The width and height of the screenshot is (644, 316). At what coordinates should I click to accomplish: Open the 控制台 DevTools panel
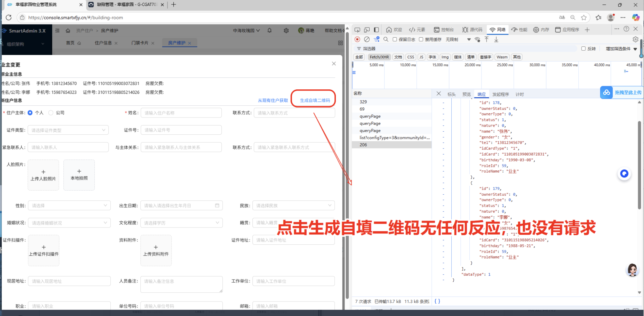point(444,30)
